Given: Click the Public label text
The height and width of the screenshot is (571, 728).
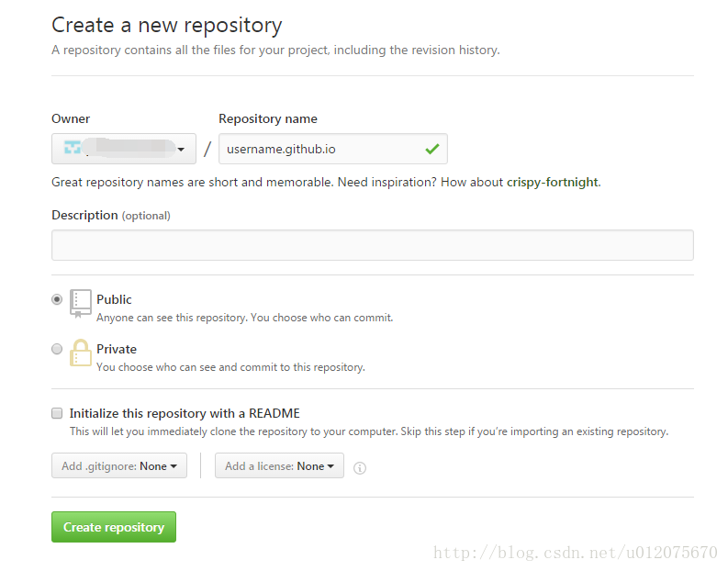Looking at the screenshot, I should pos(114,299).
